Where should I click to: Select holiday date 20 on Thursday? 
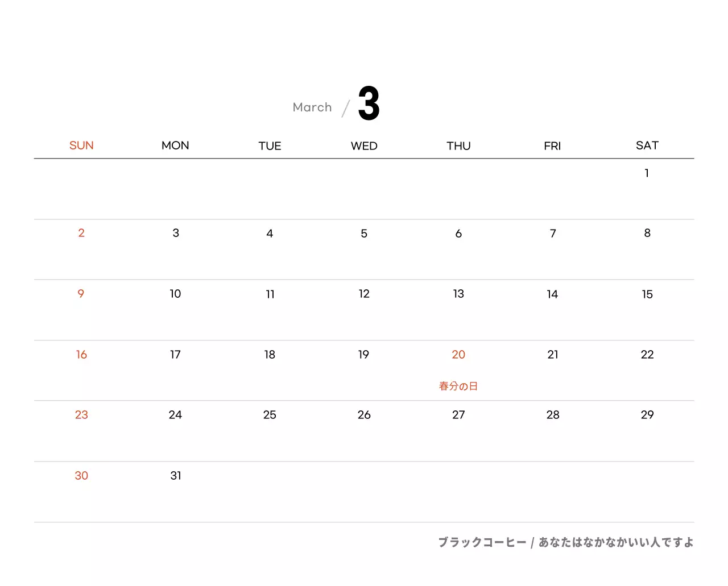[458, 355]
